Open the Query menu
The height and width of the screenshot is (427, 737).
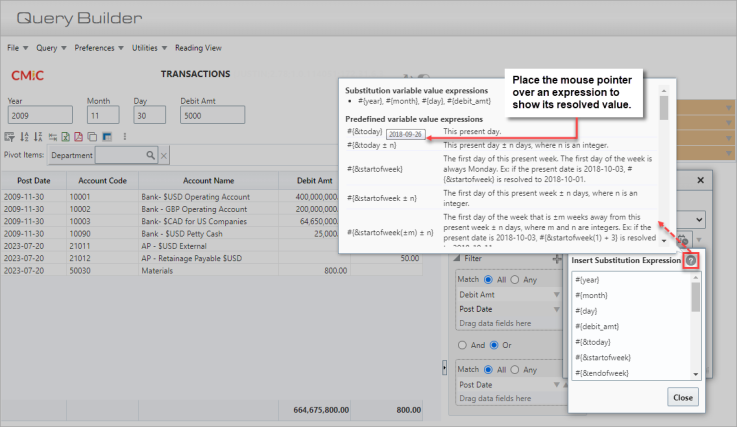click(x=51, y=48)
